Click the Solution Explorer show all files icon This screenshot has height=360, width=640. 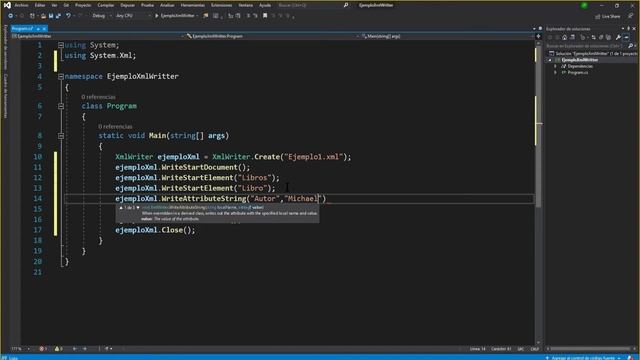[x=608, y=37]
